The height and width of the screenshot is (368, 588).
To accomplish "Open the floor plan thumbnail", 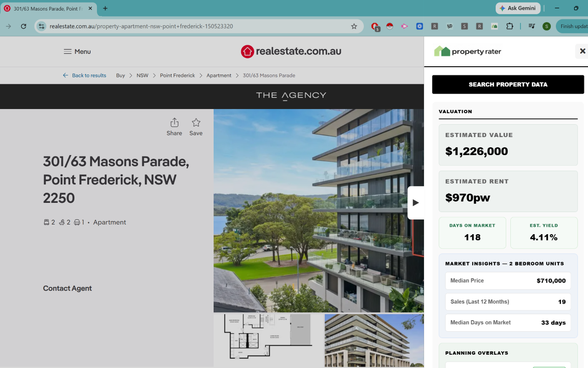I will click(x=268, y=340).
